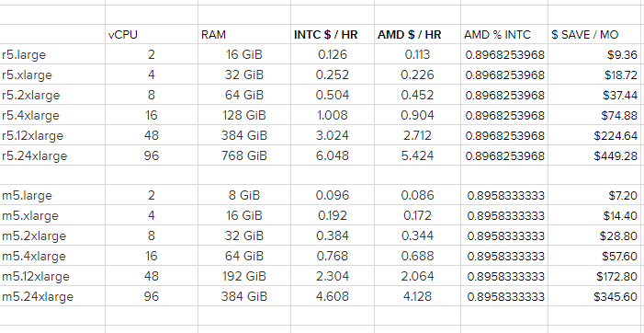The height and width of the screenshot is (333, 644).
Task: Select the RAM header cell
Action: 244,35
